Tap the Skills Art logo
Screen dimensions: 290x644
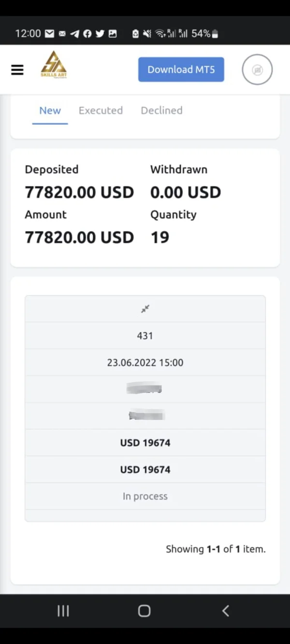tap(54, 65)
